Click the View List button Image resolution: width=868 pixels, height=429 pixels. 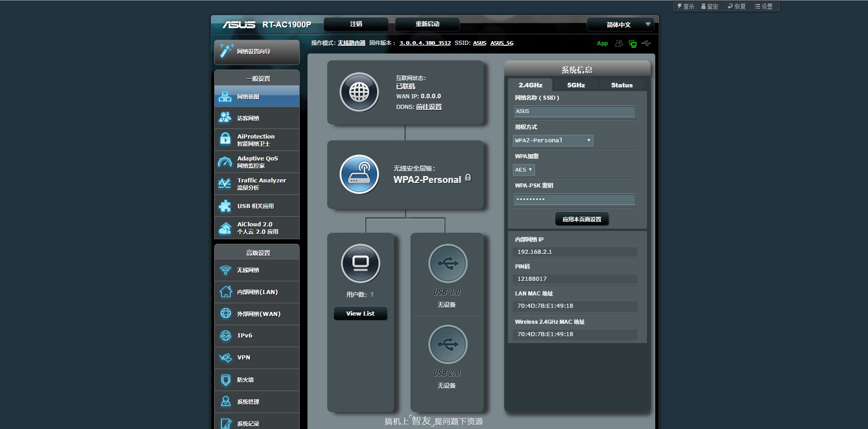pos(361,313)
